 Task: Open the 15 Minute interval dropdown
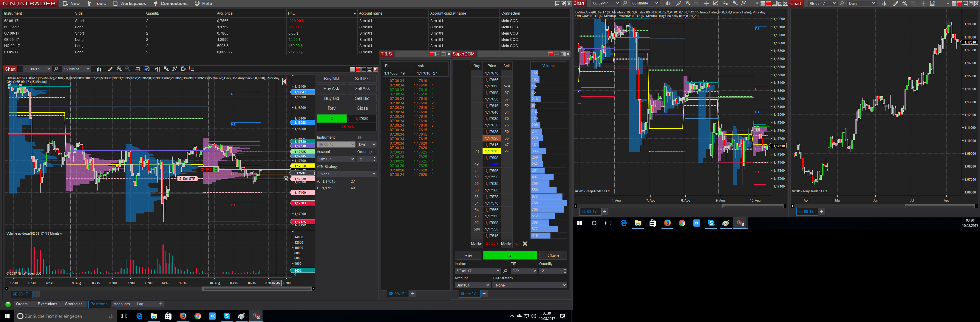click(x=76, y=69)
